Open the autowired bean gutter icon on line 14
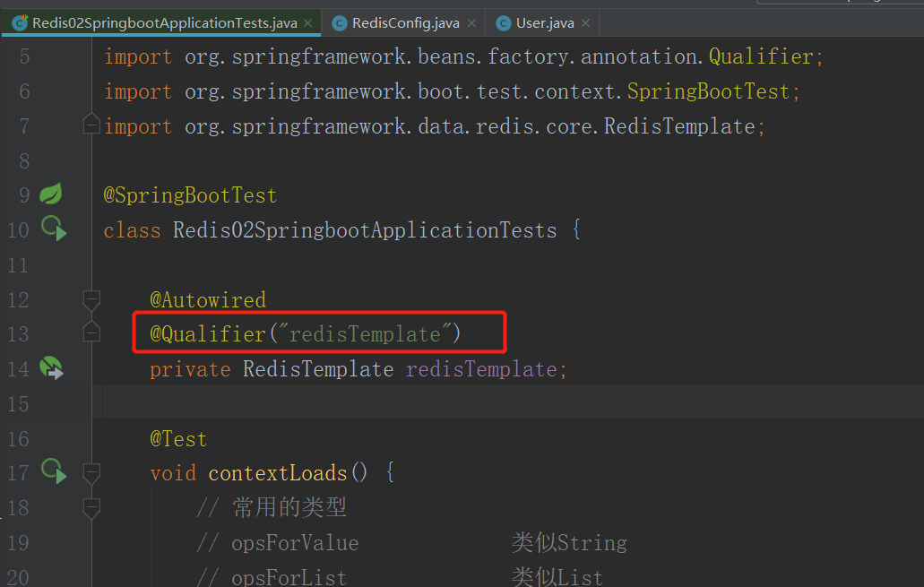This screenshot has height=587, width=924. coord(51,368)
